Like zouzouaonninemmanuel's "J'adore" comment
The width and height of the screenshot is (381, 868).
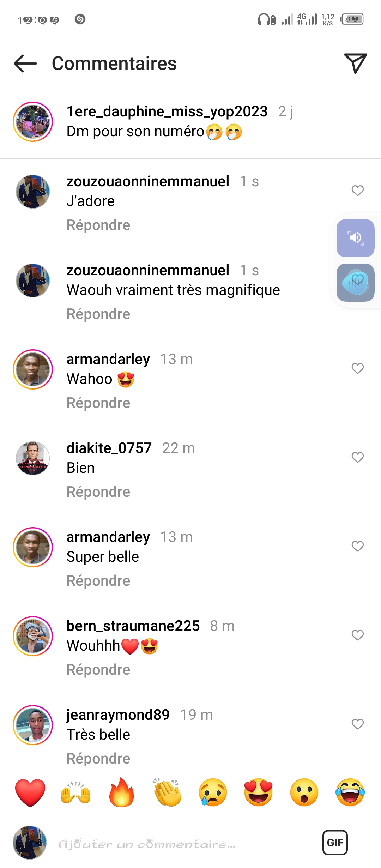358,191
